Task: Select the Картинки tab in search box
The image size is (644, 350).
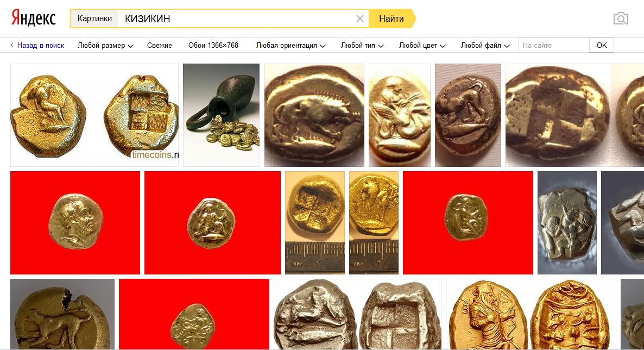Action: coord(94,18)
